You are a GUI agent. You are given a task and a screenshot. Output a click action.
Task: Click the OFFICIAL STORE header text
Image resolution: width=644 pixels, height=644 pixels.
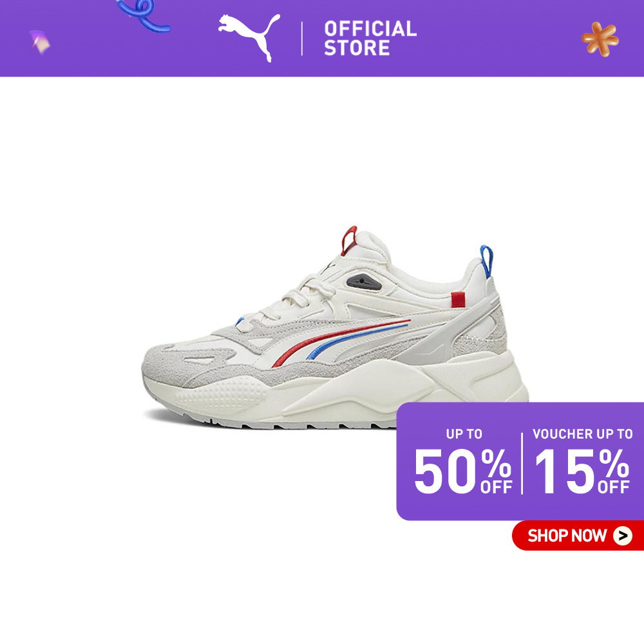pyautogui.click(x=370, y=38)
